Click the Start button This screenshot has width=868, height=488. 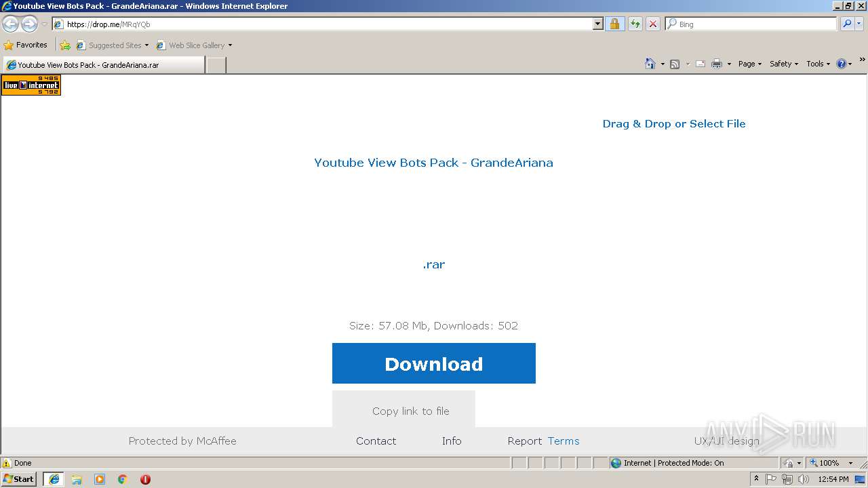[19, 479]
